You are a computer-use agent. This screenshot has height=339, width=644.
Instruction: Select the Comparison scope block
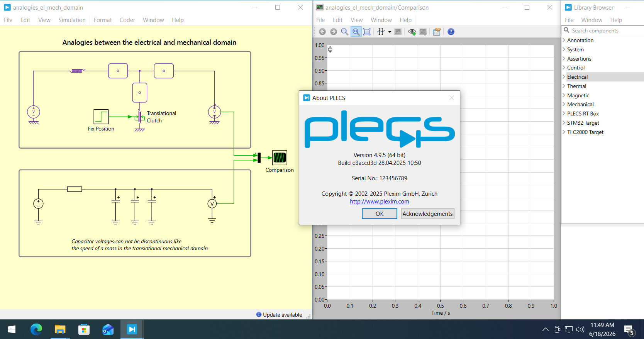280,158
